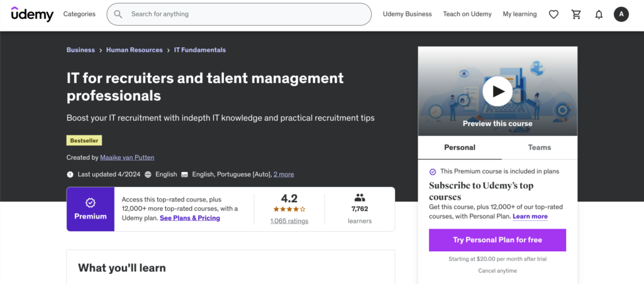Click in the 'Search for anything' field
The height and width of the screenshot is (284, 644).
(245, 14)
